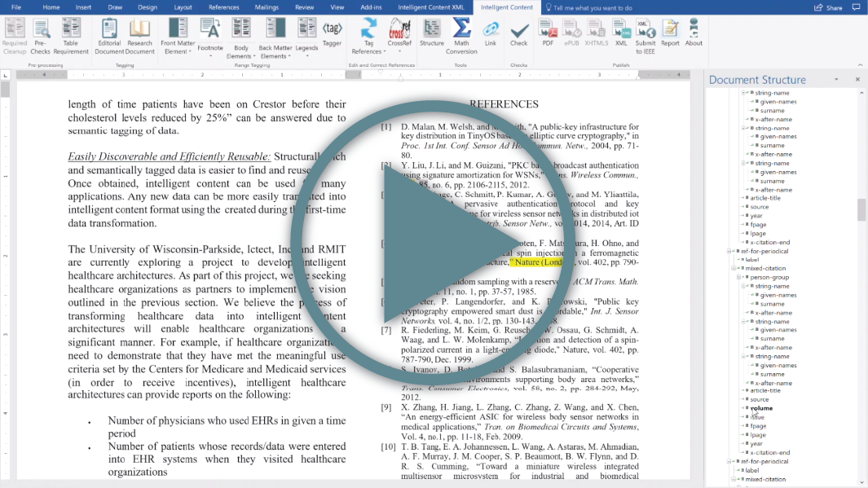Open the Tag References dropdown

click(368, 37)
